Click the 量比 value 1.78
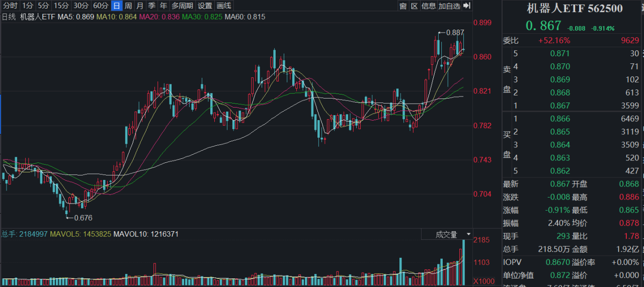 [632, 236]
